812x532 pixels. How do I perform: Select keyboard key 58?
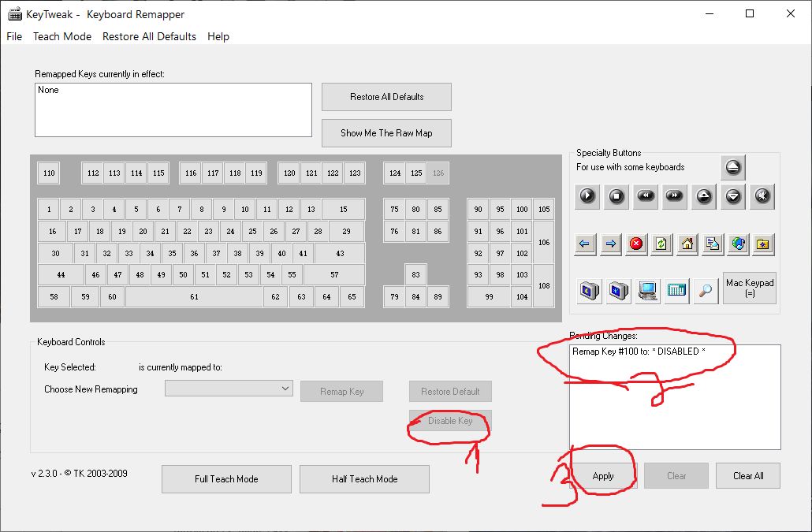click(54, 296)
